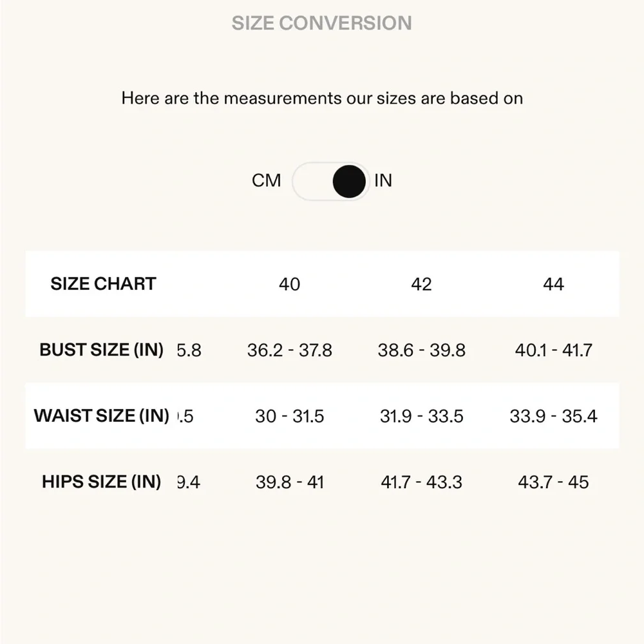Image resolution: width=644 pixels, height=644 pixels.
Task: Toggle the CM/IN unit switch
Action: (x=330, y=181)
